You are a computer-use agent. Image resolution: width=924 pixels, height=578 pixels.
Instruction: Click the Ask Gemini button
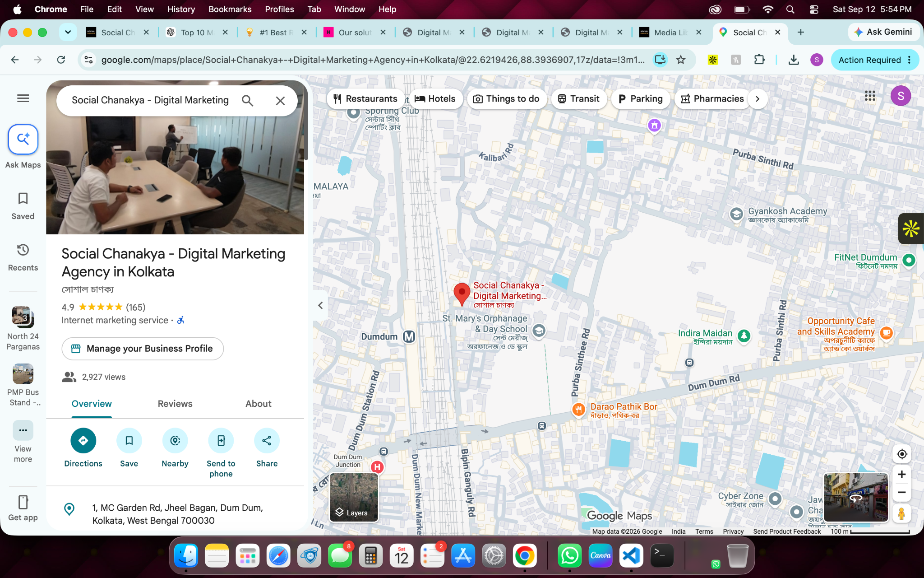(x=883, y=32)
